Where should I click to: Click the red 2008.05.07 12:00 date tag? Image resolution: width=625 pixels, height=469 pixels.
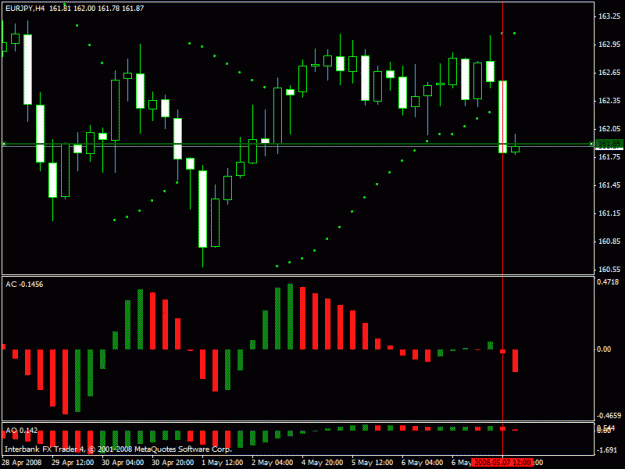pos(502,463)
